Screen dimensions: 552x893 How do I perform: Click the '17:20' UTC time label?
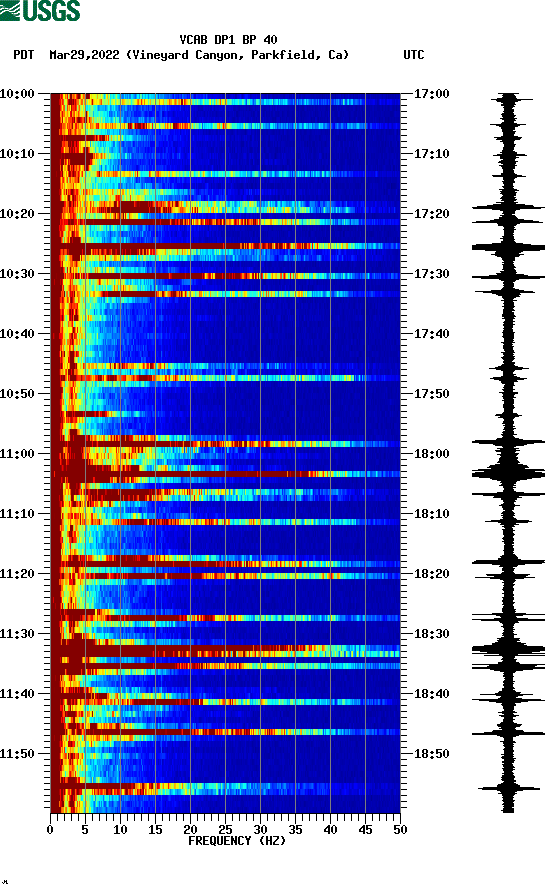432,214
